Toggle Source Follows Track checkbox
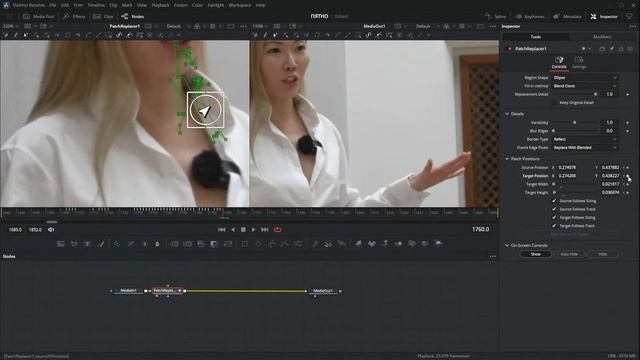Viewport: 640px width, 360px height. click(x=554, y=209)
